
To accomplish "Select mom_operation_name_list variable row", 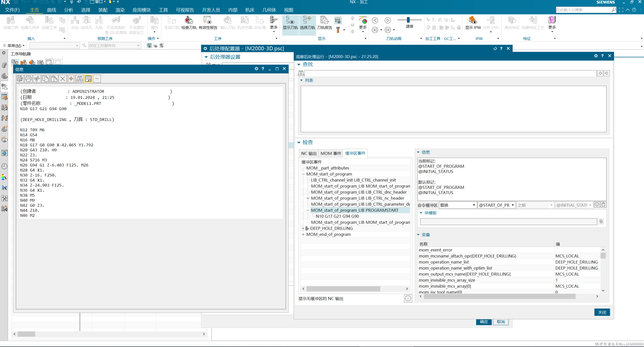I will pos(509,262).
